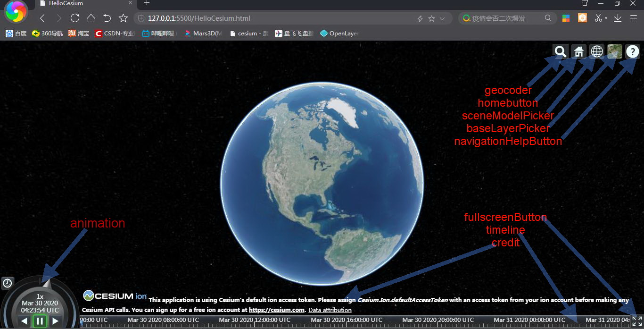This screenshot has width=644, height=329.
Task: Click the orange shield extension icon
Action: click(x=583, y=18)
